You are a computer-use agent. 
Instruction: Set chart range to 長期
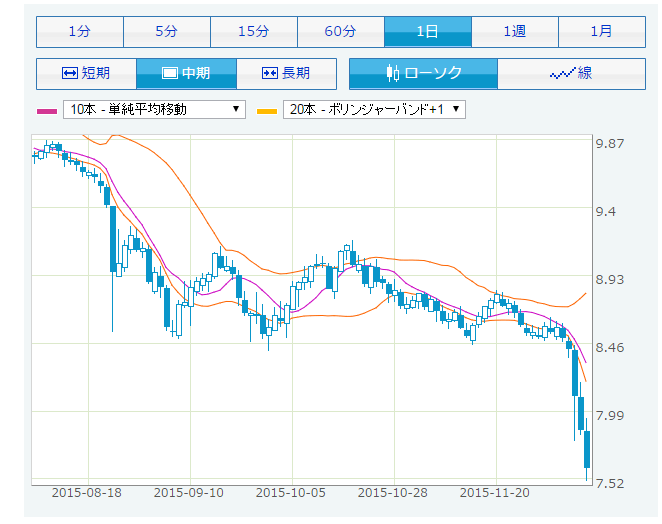[x=286, y=73]
